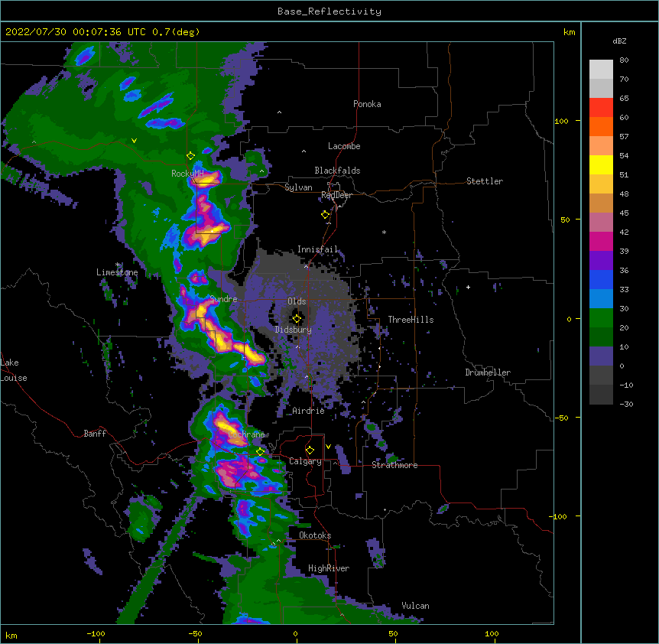The height and width of the screenshot is (644, 659).
Task: Pick the red swatch in the dBZ scale
Action: pyautogui.click(x=601, y=107)
